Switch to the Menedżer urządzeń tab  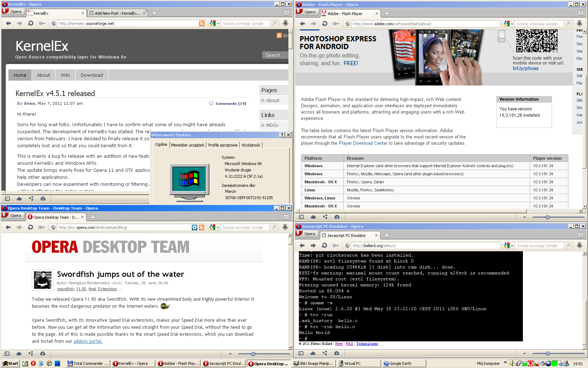pos(188,145)
